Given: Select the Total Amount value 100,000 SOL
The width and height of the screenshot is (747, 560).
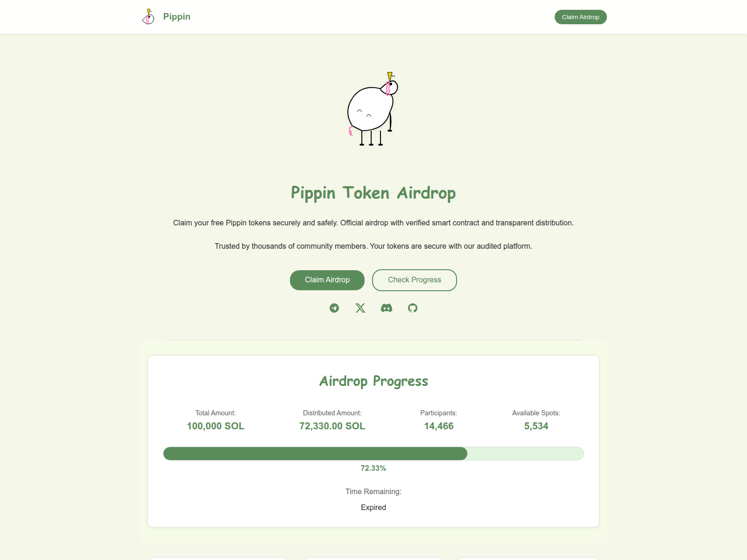Looking at the screenshot, I should pos(215,426).
